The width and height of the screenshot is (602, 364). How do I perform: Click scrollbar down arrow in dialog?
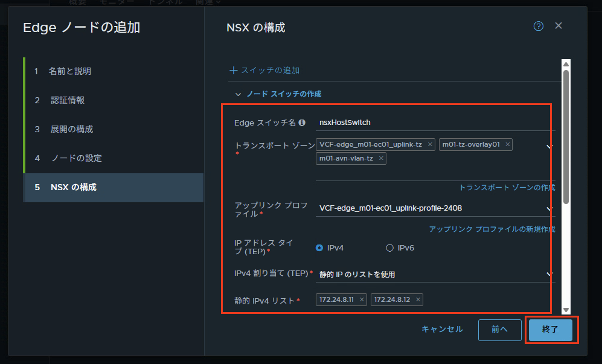coord(566,310)
